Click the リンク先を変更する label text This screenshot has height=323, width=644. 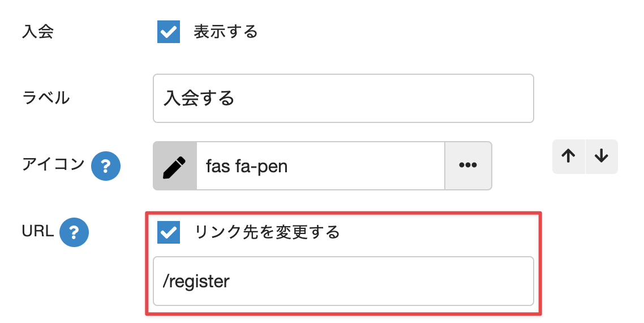(267, 232)
